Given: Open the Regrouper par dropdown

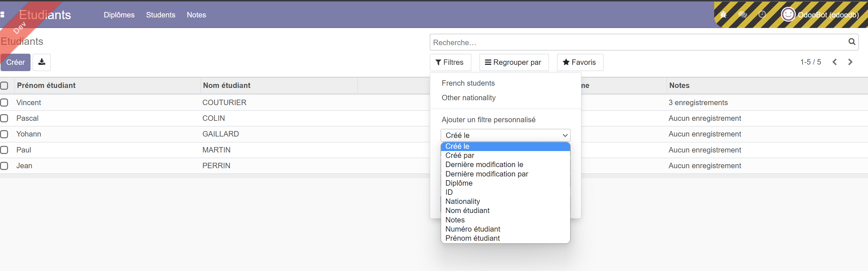Looking at the screenshot, I should [x=514, y=62].
